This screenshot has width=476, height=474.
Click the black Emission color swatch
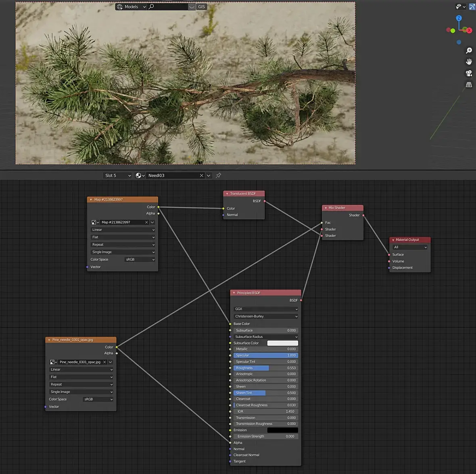[282, 430]
